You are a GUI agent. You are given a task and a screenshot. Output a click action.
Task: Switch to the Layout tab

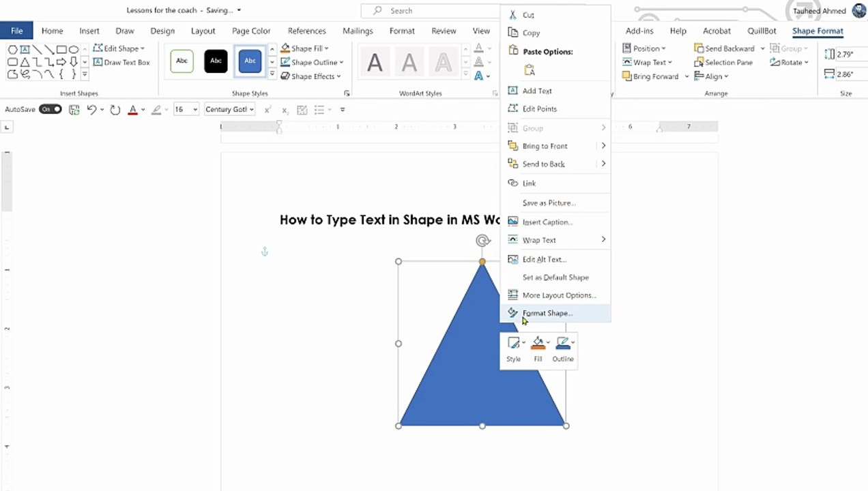click(x=203, y=31)
